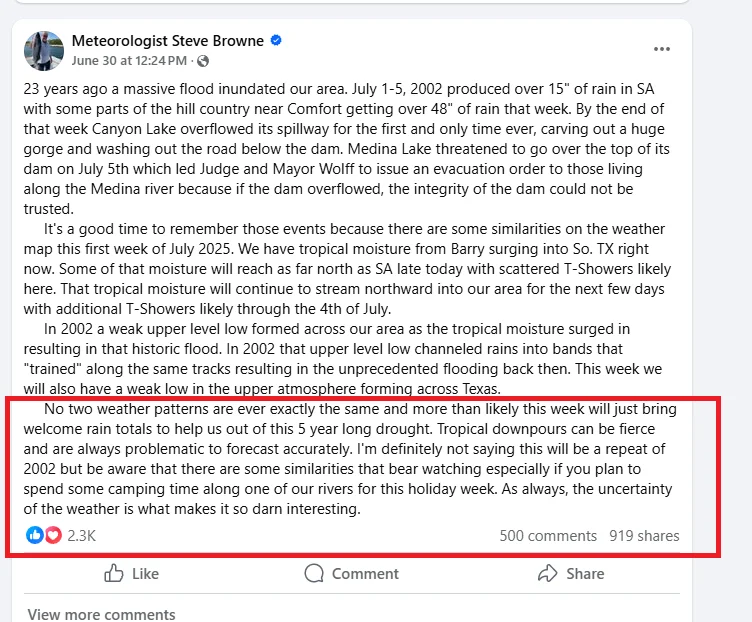This screenshot has width=752, height=622.
Task: Click paragraph starting '23 years ago'
Action: tap(341, 149)
